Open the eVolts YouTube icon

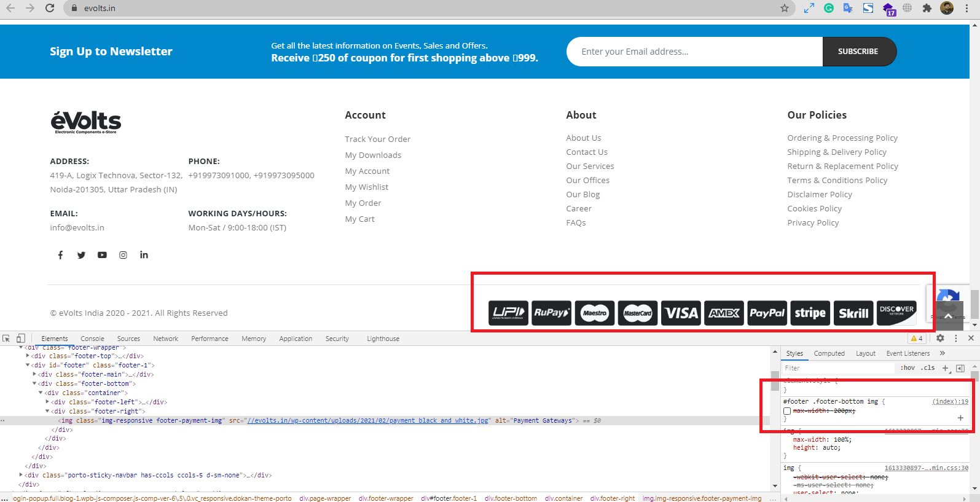(102, 255)
